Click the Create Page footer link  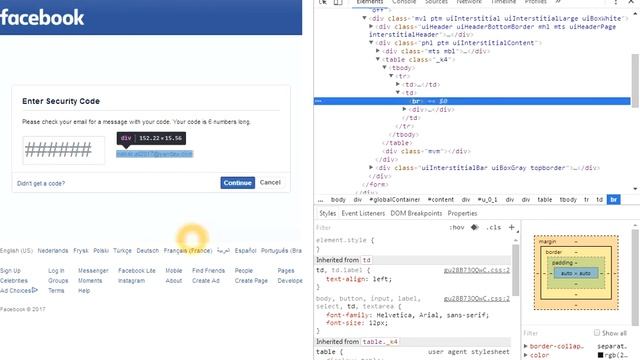pos(251,280)
